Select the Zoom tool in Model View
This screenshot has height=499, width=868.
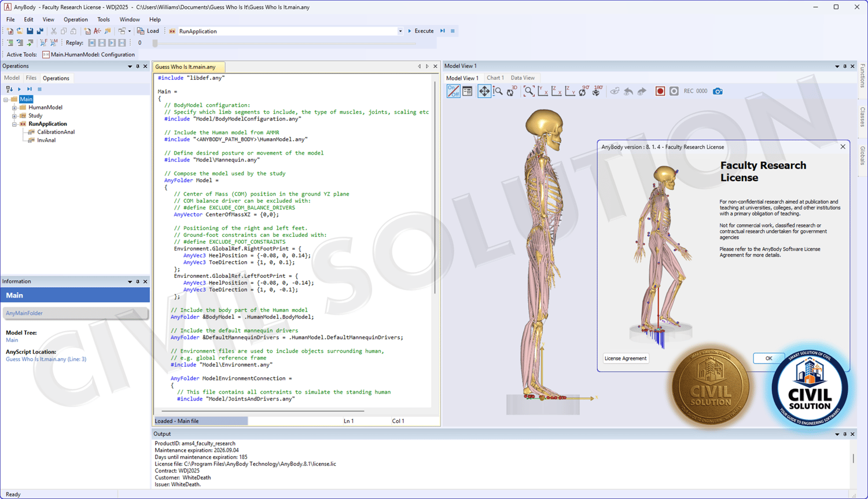tap(498, 91)
